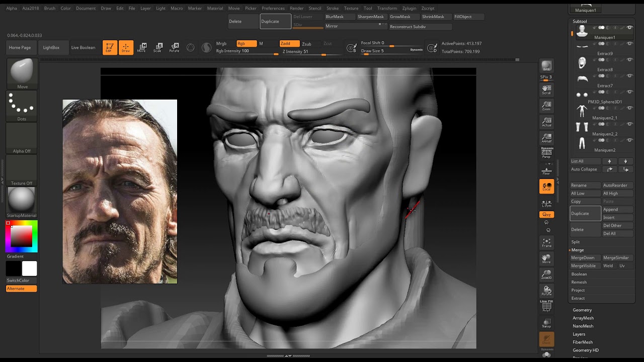Open the Move brush thumbnail
644x362 pixels.
pos(22,71)
